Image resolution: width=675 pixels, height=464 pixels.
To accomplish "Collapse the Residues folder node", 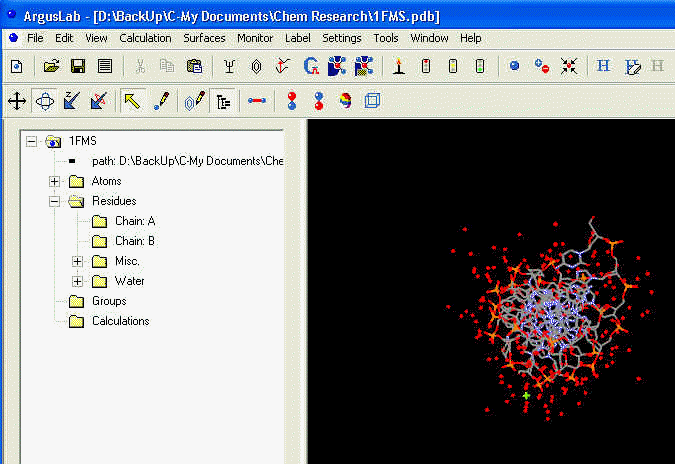I will coord(54,201).
